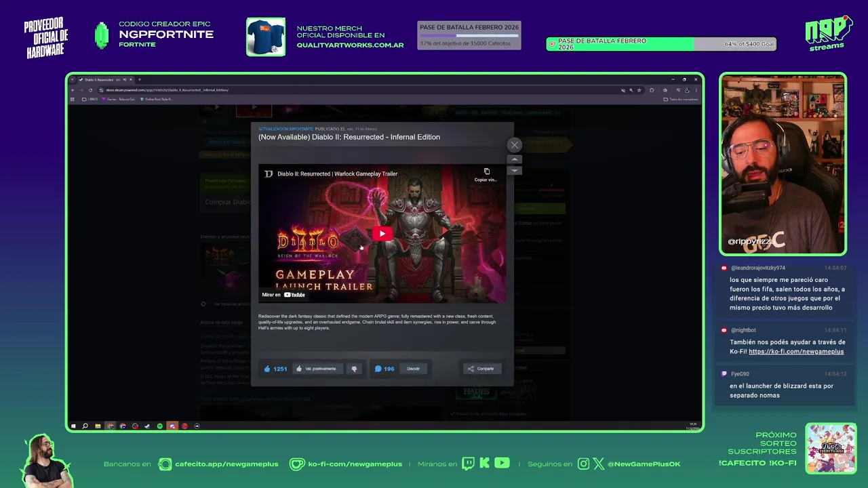868x488 pixels.
Task: Click the browser back arrow
Action: click(x=73, y=90)
